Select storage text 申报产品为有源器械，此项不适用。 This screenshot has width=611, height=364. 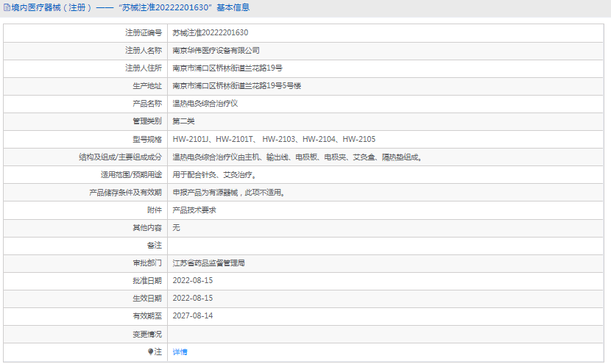pyautogui.click(x=229, y=193)
